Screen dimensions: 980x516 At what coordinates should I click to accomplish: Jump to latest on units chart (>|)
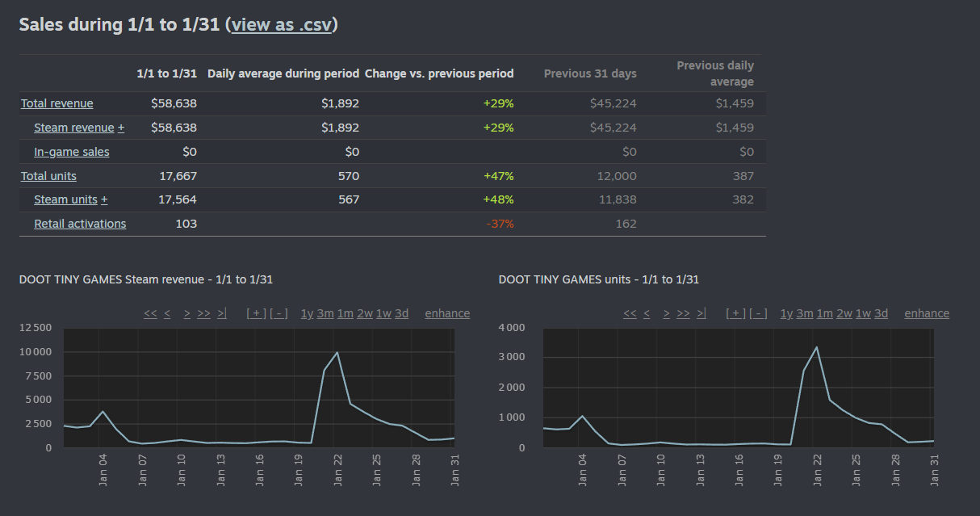coord(701,314)
